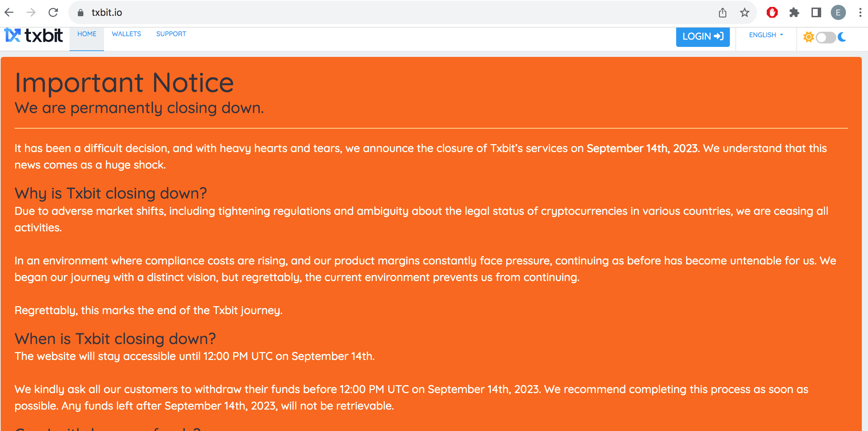Click the sun light theme icon

(808, 37)
